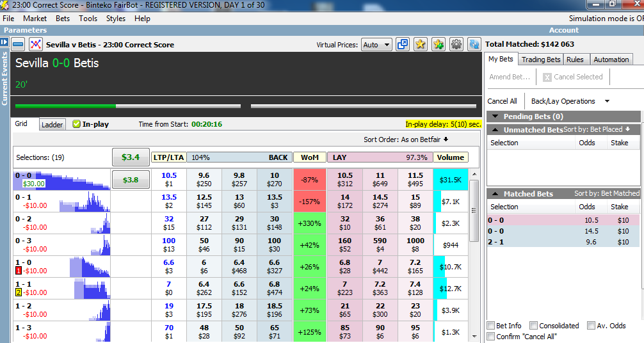This screenshot has width=644, height=343.
Task: Click the WoM column header
Action: pos(310,157)
